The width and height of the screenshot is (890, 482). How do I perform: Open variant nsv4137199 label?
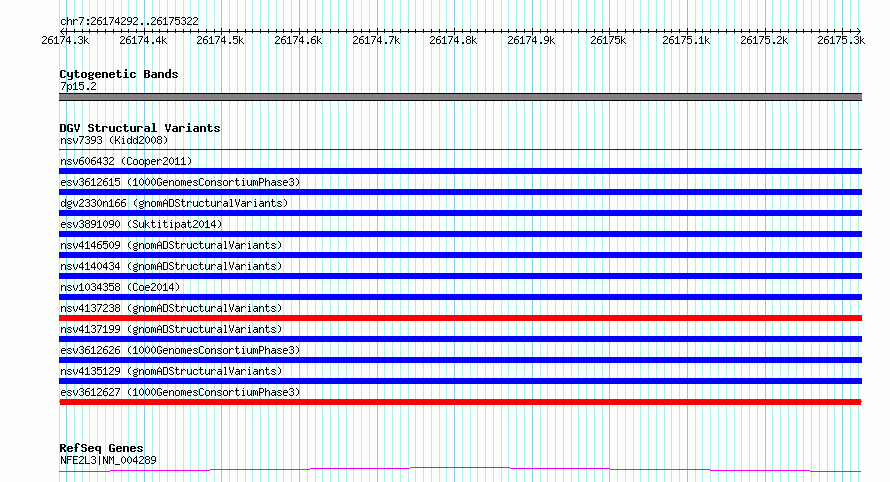[x=171, y=329]
